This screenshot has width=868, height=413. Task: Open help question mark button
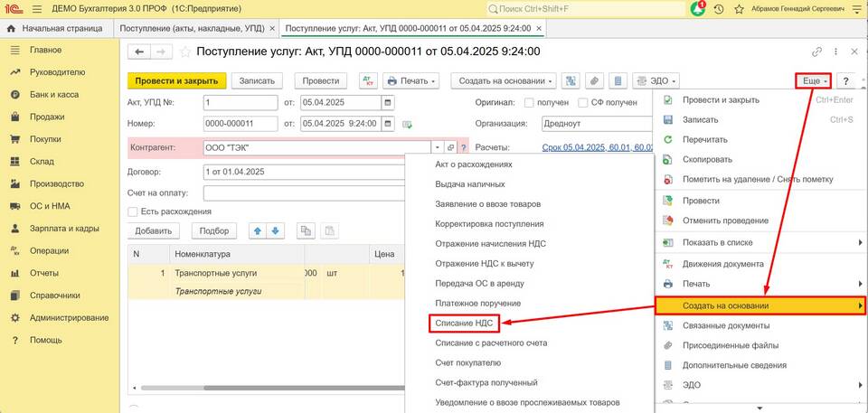[x=846, y=80]
